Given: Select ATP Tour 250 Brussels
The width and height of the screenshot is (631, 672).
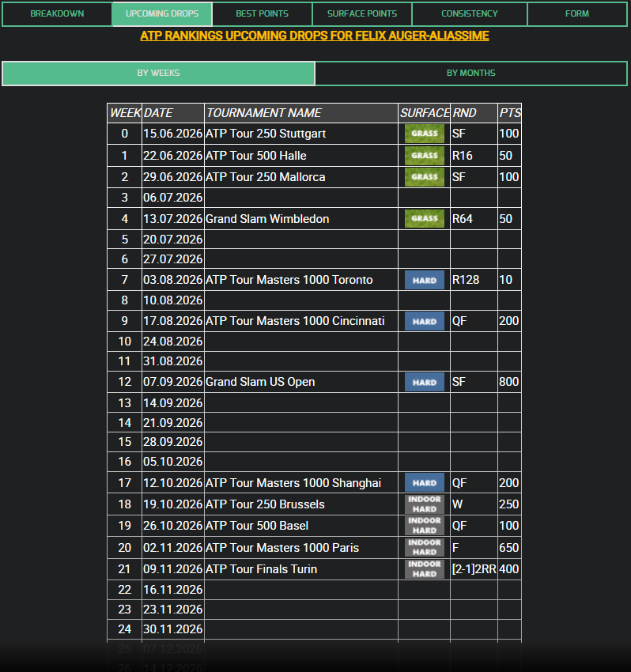Looking at the screenshot, I should [265, 504].
